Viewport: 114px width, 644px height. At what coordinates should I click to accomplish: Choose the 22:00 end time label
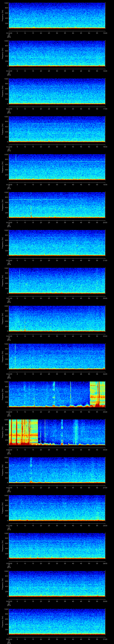coord(105,298)
